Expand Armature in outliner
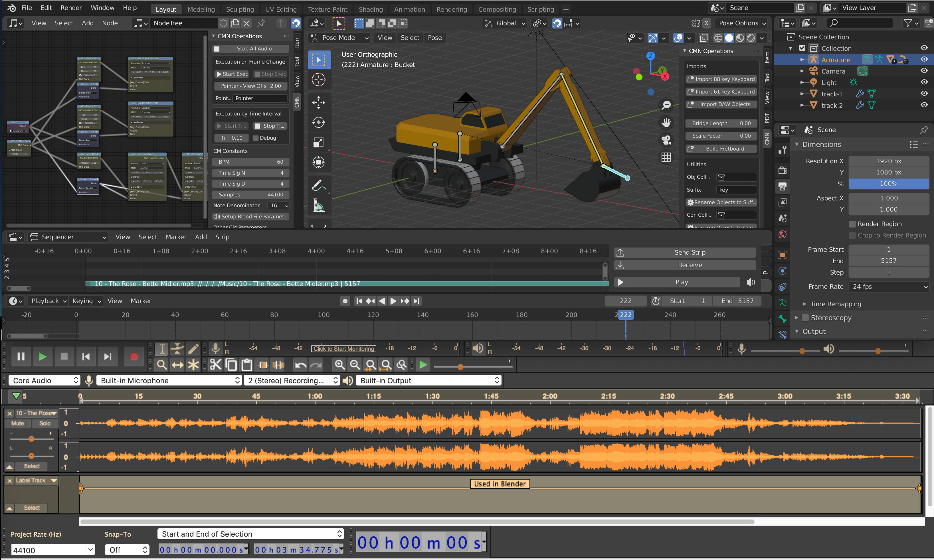Viewport: 934px width, 560px height. tap(802, 60)
